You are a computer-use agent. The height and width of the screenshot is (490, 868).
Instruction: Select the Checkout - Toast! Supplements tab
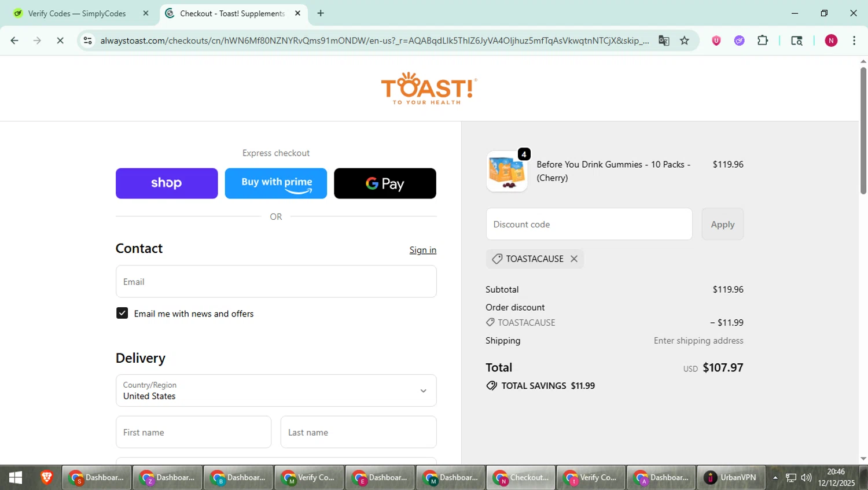tap(232, 13)
